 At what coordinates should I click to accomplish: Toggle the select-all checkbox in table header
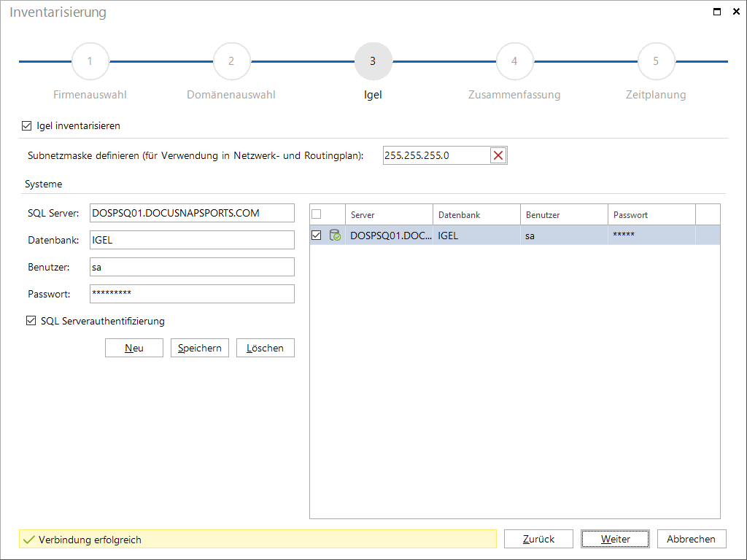[317, 214]
